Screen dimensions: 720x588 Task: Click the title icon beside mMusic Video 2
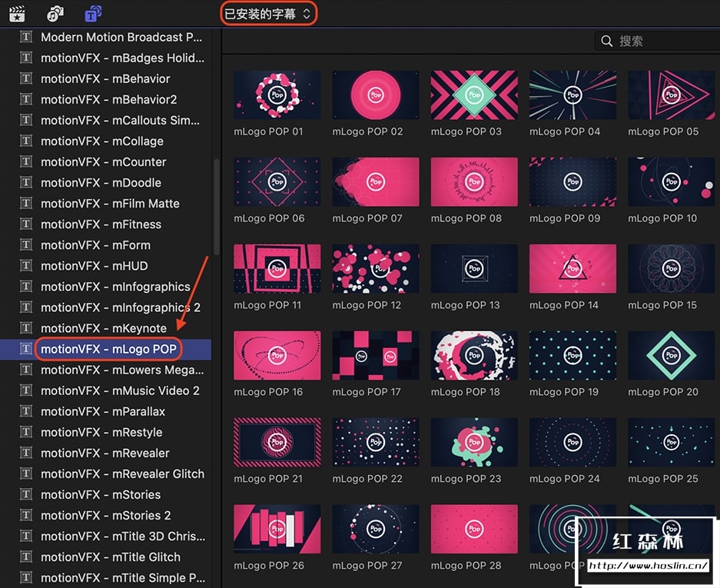pyautogui.click(x=26, y=390)
